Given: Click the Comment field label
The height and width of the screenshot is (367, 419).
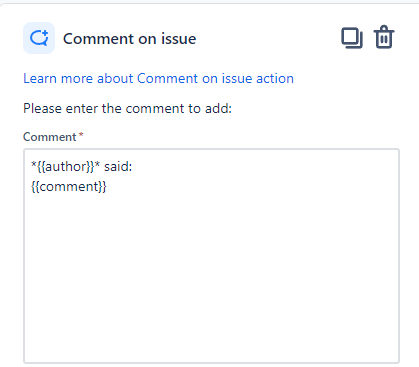Looking at the screenshot, I should (50, 137).
